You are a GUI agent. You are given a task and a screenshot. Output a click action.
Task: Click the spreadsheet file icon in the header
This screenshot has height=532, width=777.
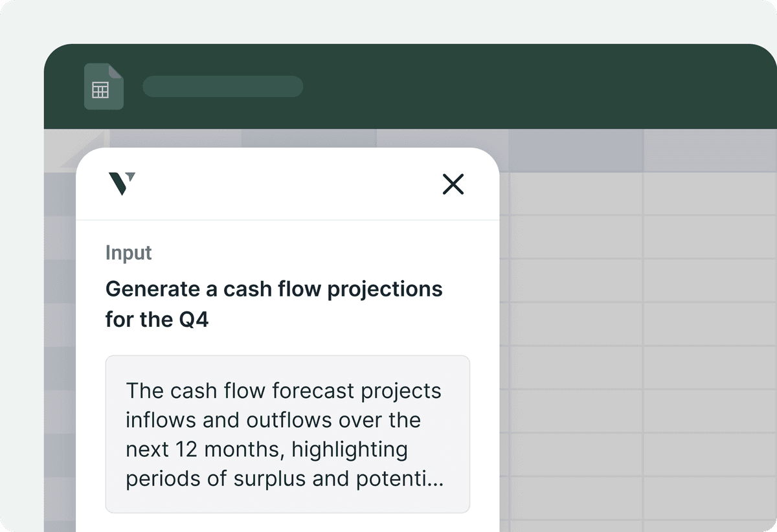pyautogui.click(x=104, y=87)
